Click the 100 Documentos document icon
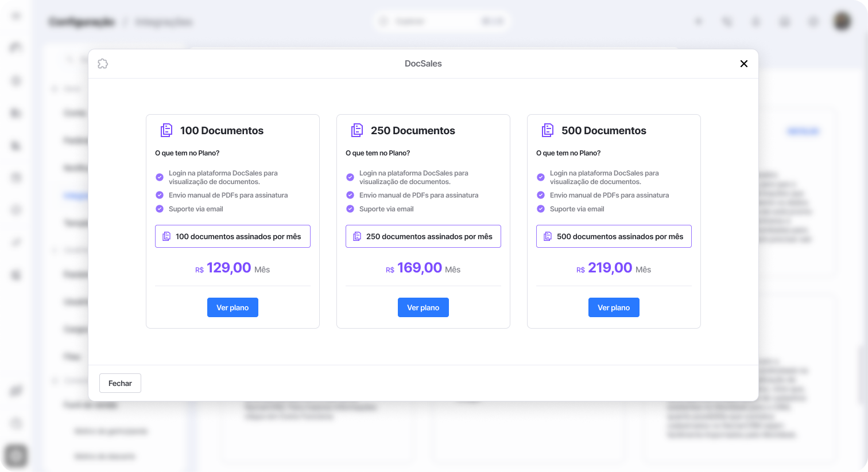 tap(166, 130)
